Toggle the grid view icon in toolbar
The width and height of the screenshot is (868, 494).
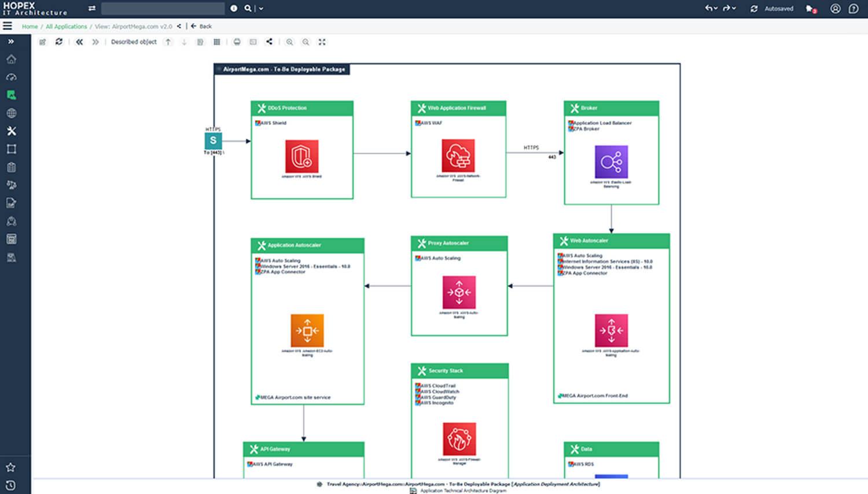pyautogui.click(x=216, y=42)
